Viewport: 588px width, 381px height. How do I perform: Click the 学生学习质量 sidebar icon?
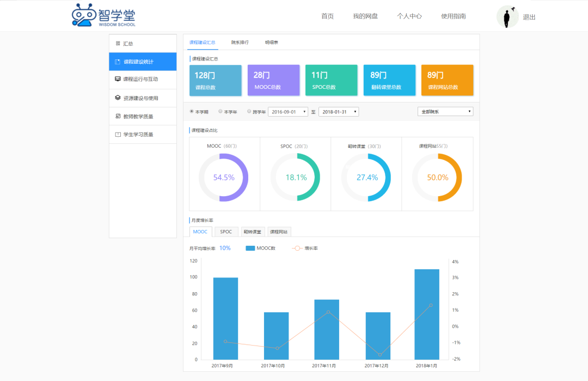(x=118, y=134)
